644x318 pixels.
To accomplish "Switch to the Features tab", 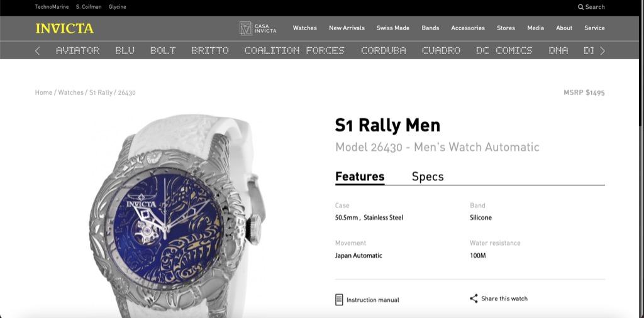I will (x=360, y=177).
